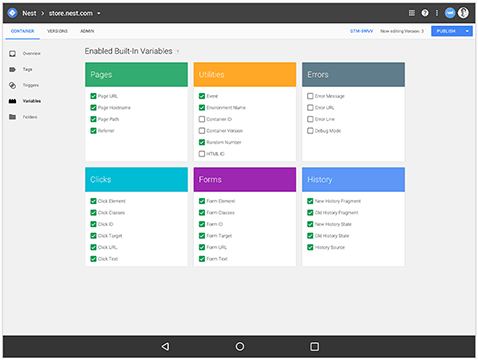The image size is (478, 360).
Task: Open the Folders icon in the sidebar
Action: [12, 117]
